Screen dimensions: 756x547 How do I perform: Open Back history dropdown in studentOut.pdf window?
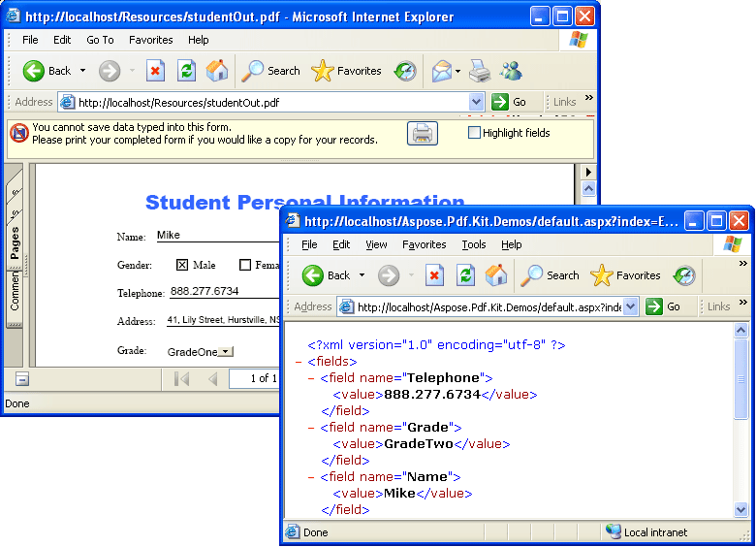83,71
